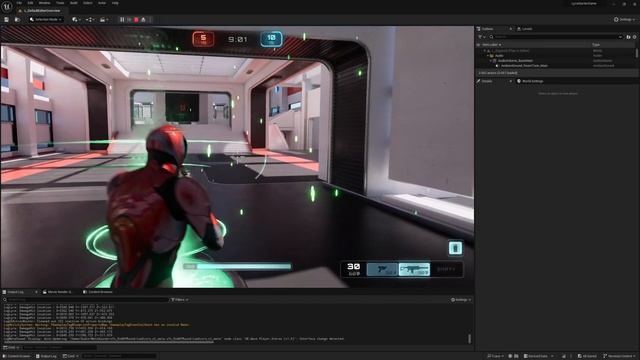Click the player health bar
The image size is (640, 360).
click(237, 266)
